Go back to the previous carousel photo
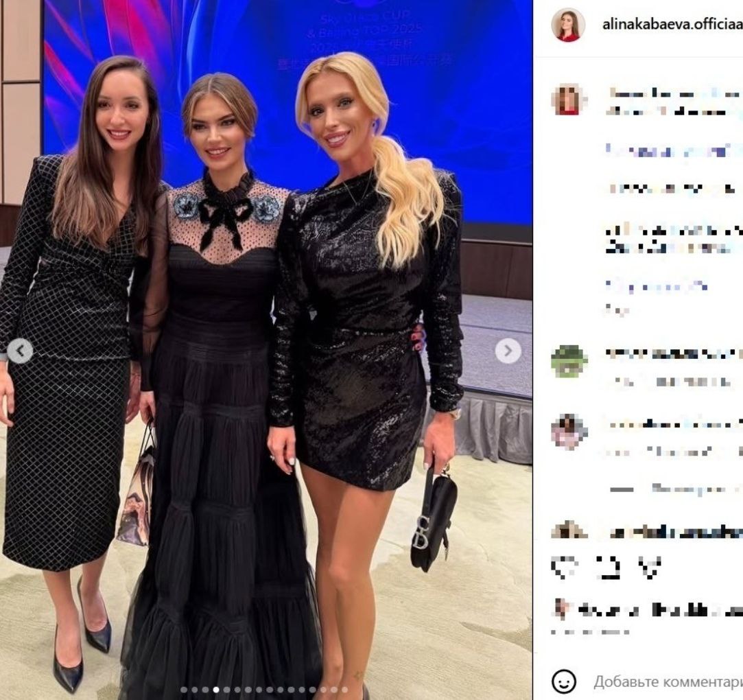Screen dimensions: 743x700 20,351
